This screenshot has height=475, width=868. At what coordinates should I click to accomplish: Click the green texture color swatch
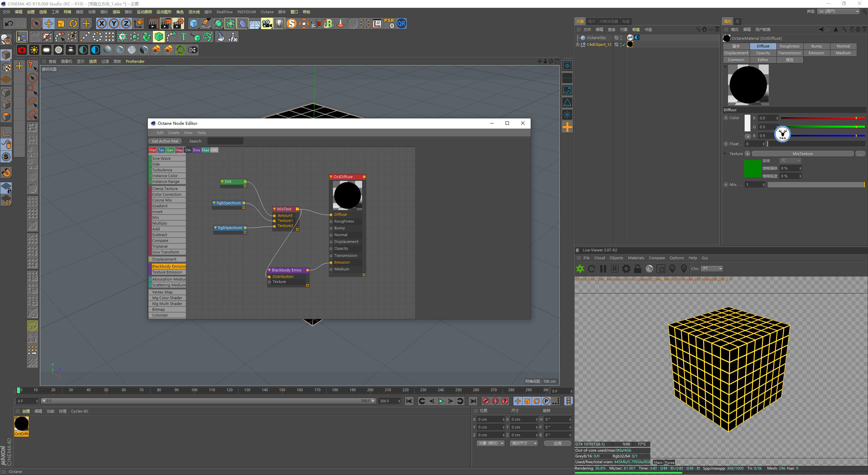(753, 168)
